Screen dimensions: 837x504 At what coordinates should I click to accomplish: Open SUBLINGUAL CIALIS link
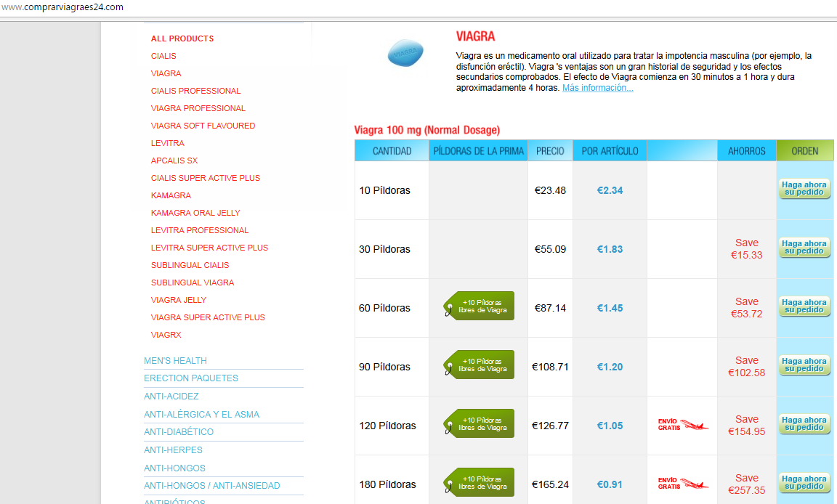click(x=190, y=265)
